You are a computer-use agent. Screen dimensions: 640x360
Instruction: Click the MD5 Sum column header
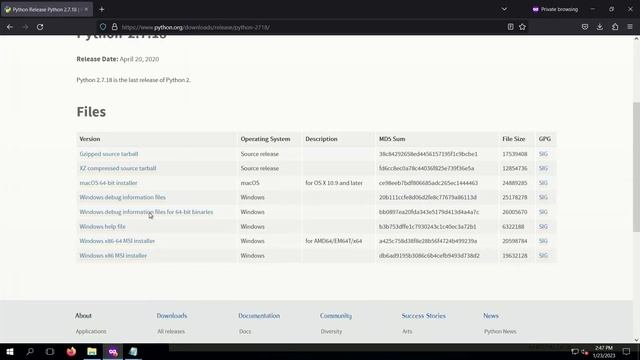(392, 139)
